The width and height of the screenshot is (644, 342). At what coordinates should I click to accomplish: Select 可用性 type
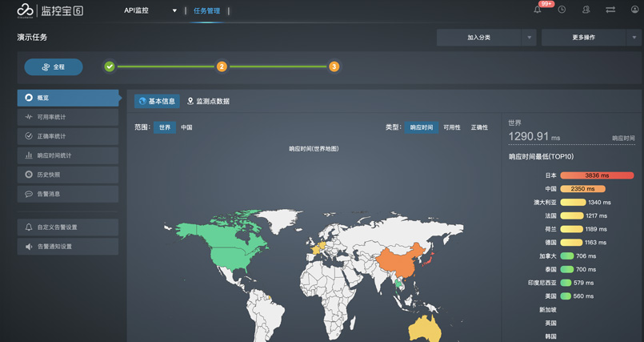452,127
